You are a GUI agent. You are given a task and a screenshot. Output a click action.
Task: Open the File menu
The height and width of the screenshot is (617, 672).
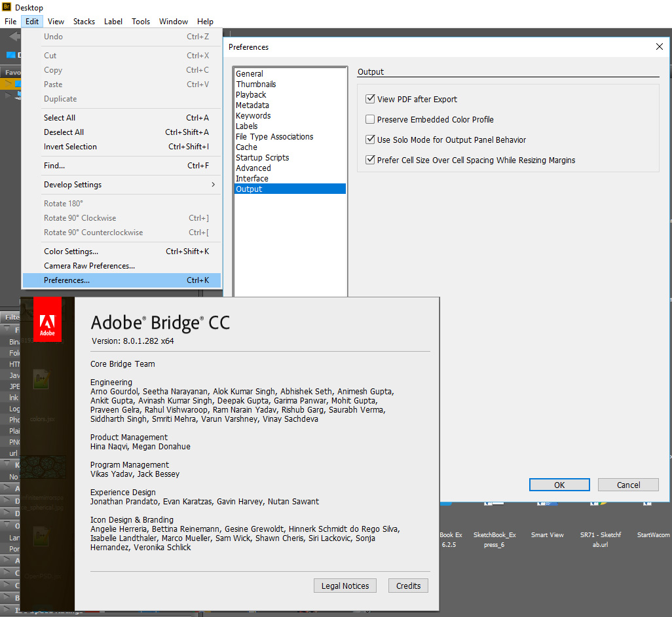(10, 22)
